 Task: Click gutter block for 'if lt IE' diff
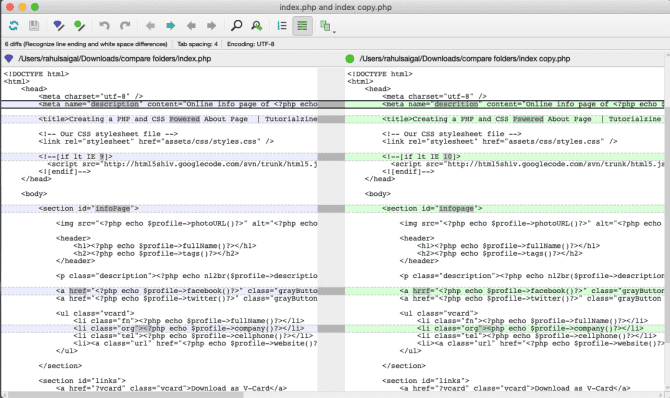[x=331, y=157]
